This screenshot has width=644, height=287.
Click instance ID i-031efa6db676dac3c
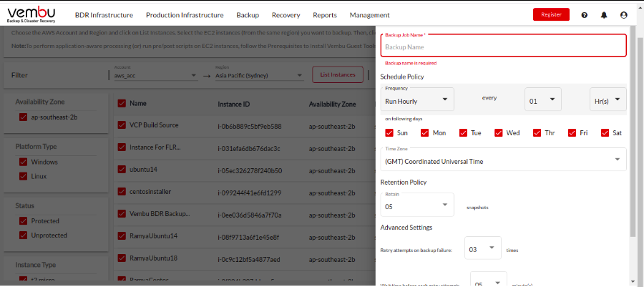point(249,149)
